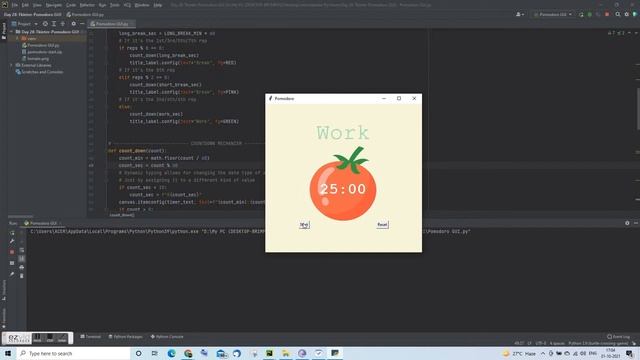Click the wrench icon in Run panel
640x360 pixels.
click(x=12, y=241)
